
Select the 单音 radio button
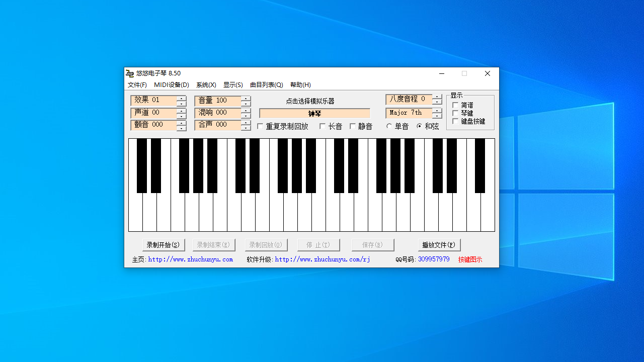[389, 126]
